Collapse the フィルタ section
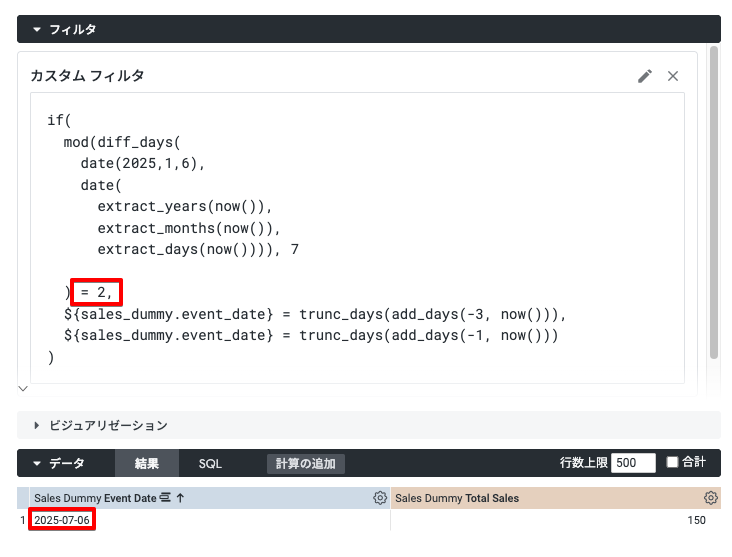The height and width of the screenshot is (557, 732). [37, 30]
